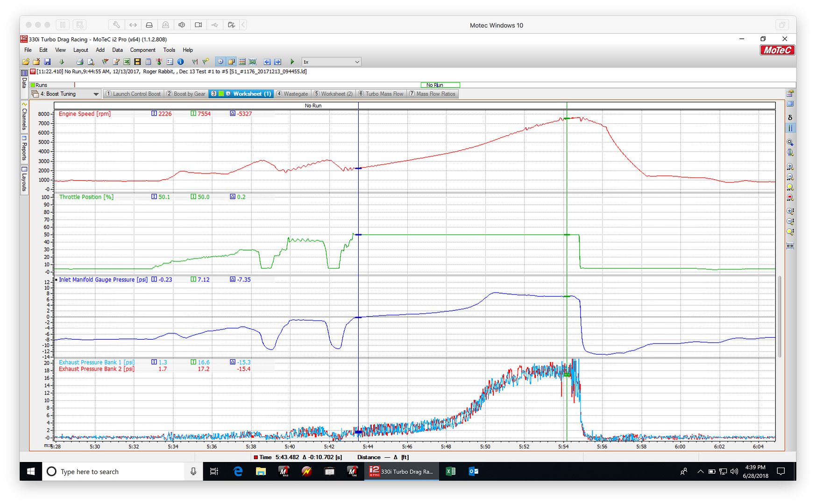
Task: Open the File menu
Action: click(x=28, y=50)
